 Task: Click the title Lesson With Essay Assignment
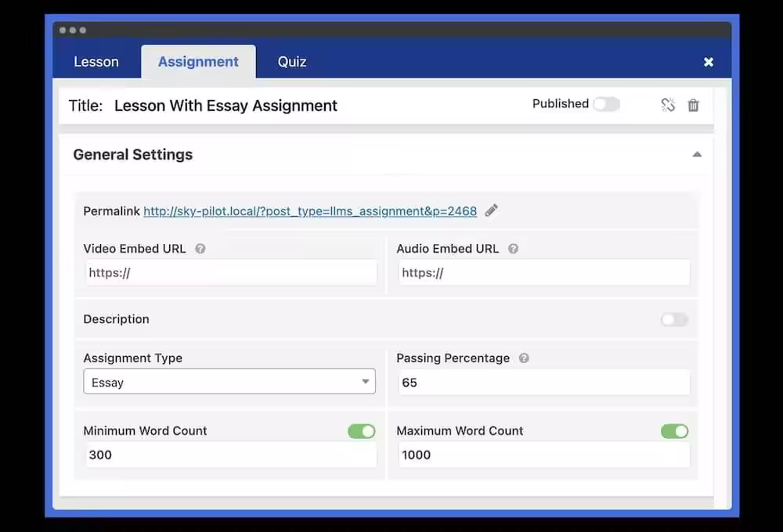226,106
